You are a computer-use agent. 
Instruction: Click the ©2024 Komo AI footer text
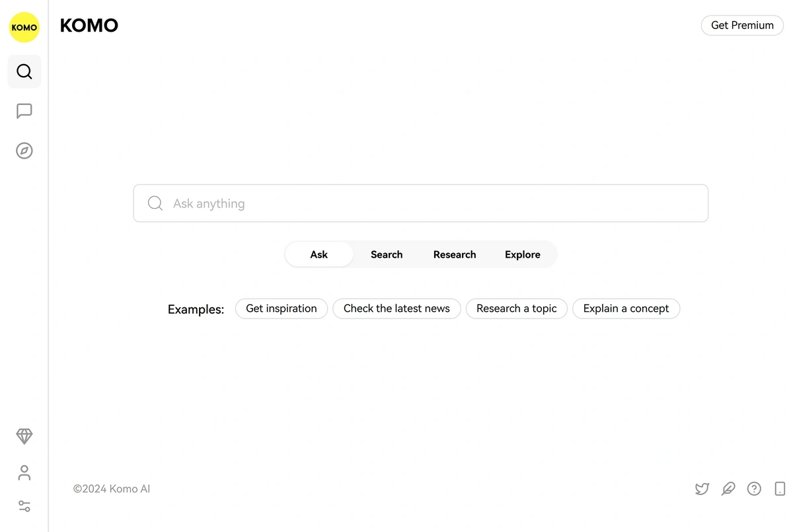click(x=112, y=489)
